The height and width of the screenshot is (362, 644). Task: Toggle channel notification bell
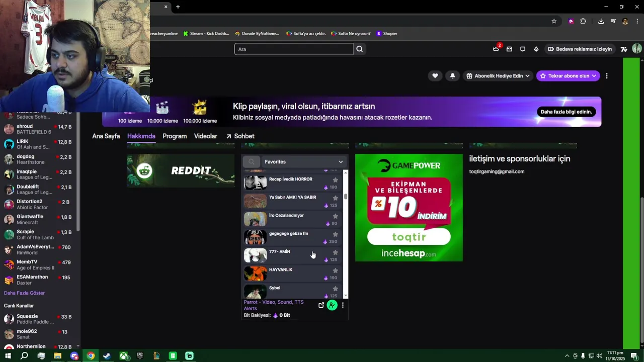click(452, 76)
